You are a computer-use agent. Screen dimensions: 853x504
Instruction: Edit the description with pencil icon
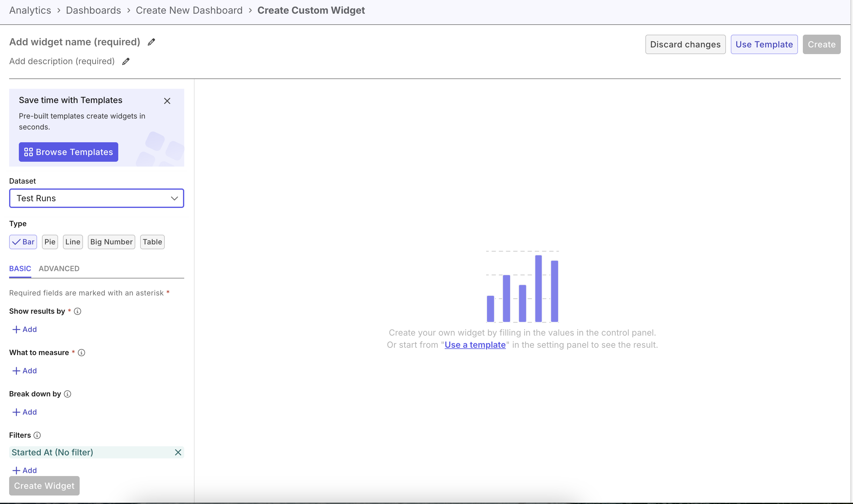126,61
